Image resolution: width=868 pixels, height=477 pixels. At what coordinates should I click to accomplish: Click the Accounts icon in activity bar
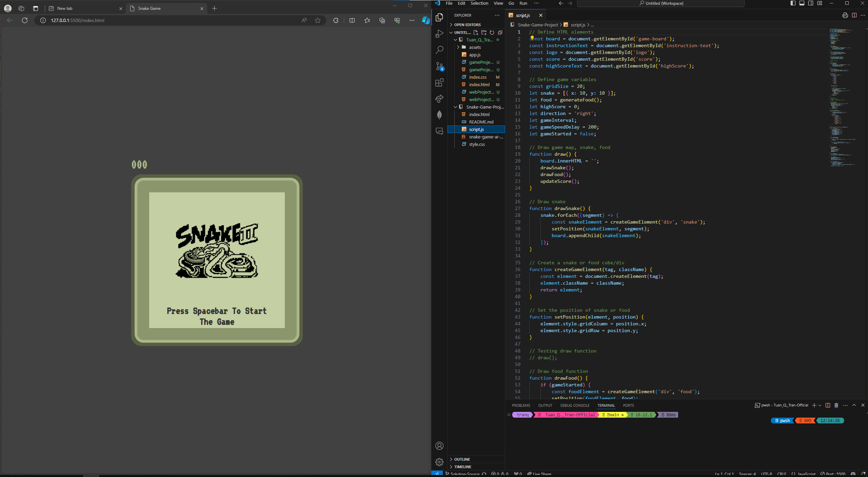click(x=439, y=446)
